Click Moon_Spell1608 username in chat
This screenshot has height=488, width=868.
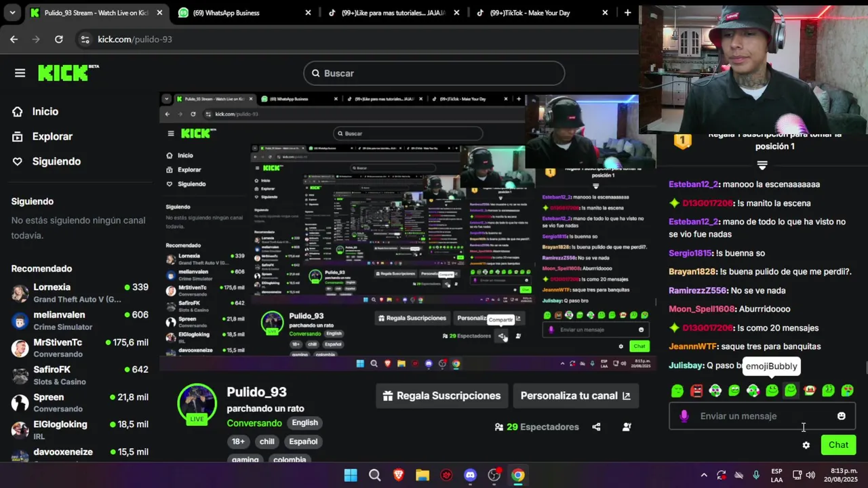[702, 309]
